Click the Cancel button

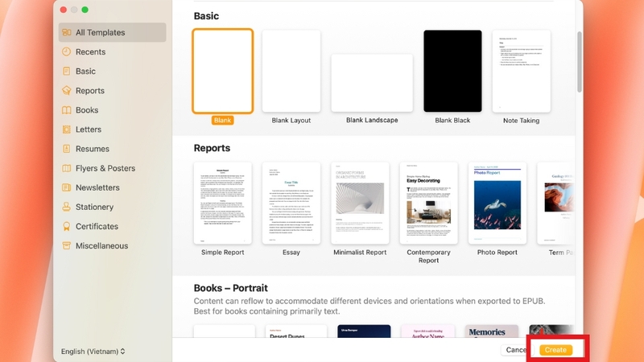point(516,350)
